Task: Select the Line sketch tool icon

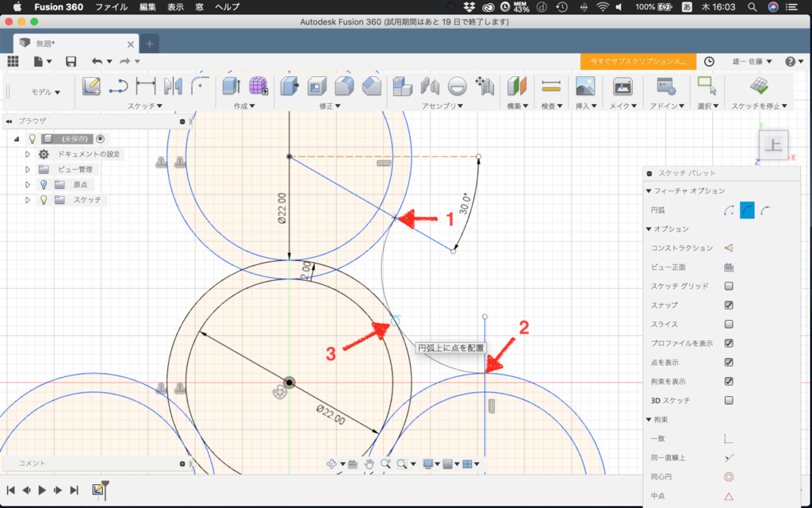Action: click(x=119, y=87)
